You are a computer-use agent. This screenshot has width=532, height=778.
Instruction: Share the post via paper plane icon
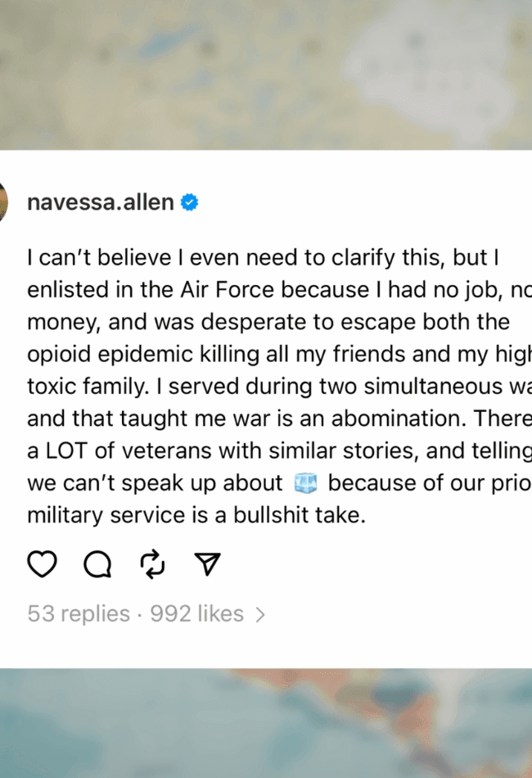coord(208,563)
